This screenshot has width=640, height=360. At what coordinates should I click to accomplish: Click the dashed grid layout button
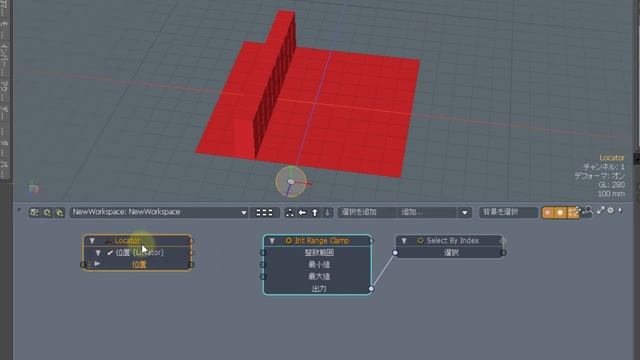point(264,212)
